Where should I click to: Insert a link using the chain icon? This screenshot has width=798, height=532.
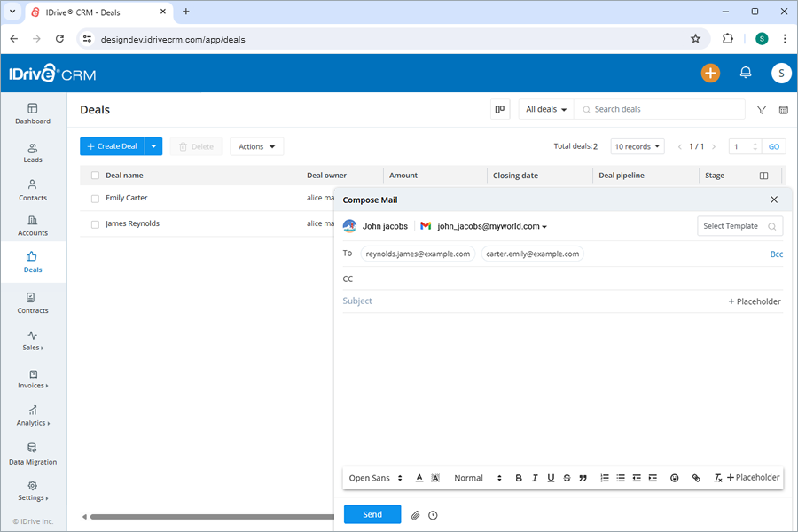click(x=696, y=478)
